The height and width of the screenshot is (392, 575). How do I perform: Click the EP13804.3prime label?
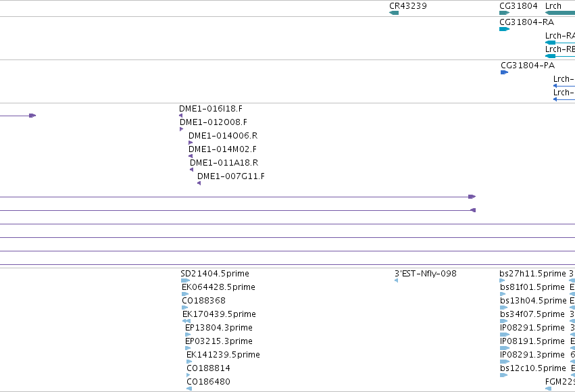[218, 328]
